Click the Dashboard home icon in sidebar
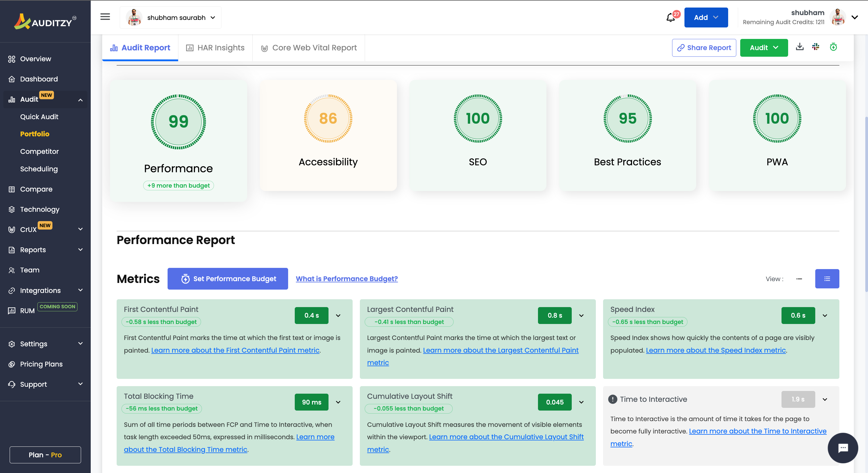 (12, 79)
